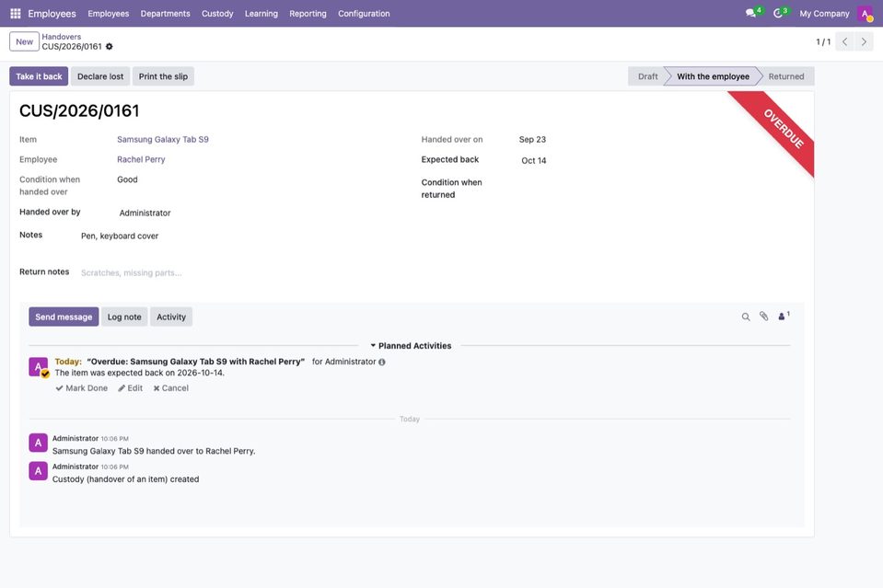Click the info icon beside 'for Administrator'
Image resolution: width=883 pixels, height=588 pixels.
click(x=382, y=362)
